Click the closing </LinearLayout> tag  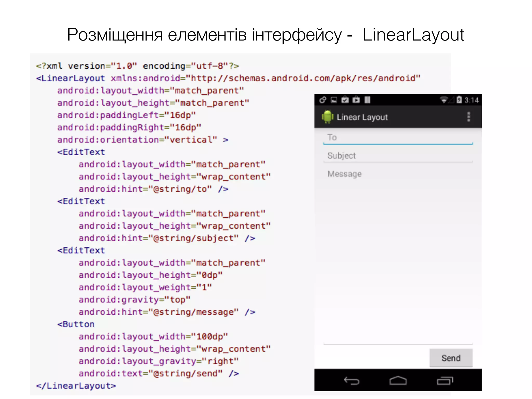click(x=76, y=386)
